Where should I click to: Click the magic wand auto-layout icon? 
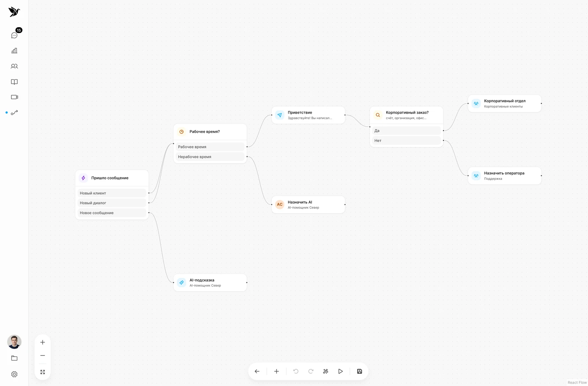[x=326, y=371]
